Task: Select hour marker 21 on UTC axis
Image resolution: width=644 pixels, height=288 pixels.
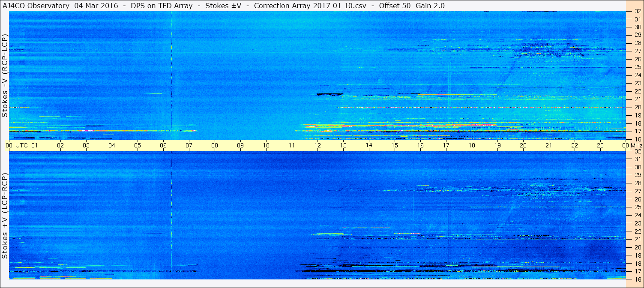Action: tap(549, 145)
